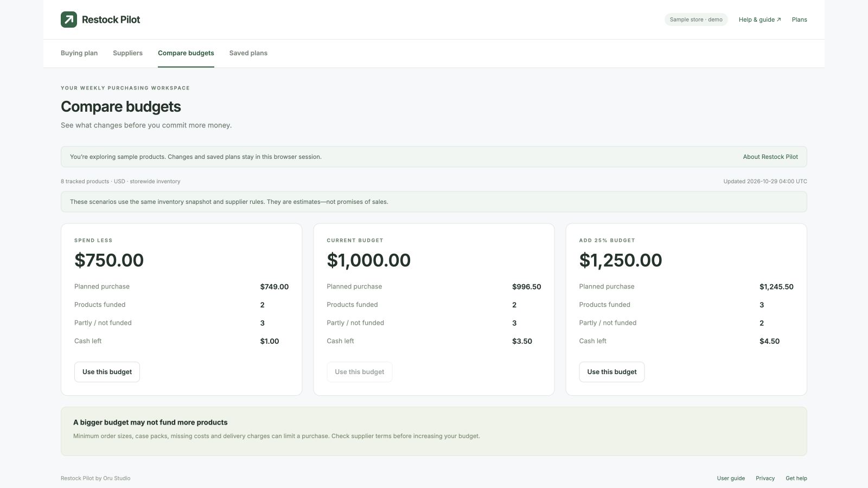Open the Buying plan tab

(79, 53)
